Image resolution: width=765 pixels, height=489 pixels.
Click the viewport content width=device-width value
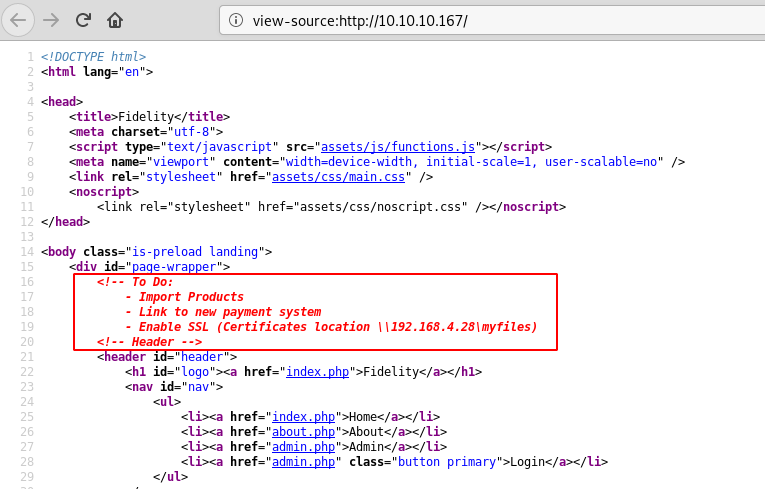[471, 162]
